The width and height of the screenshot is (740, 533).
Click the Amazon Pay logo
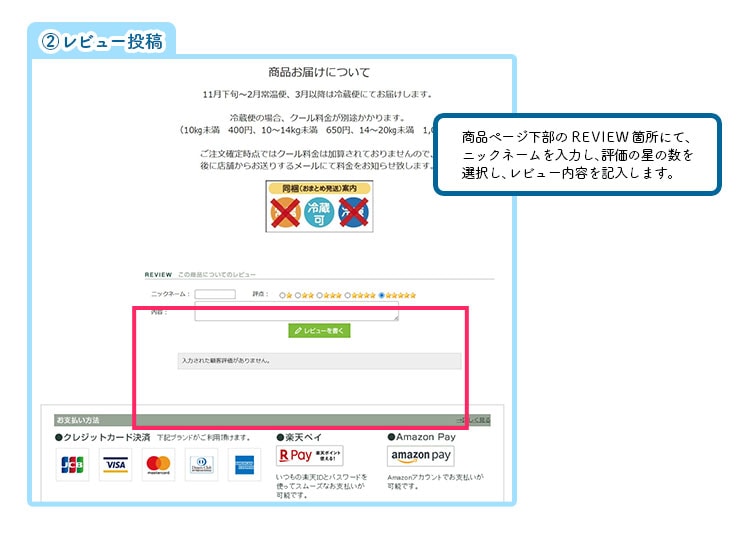(420, 456)
